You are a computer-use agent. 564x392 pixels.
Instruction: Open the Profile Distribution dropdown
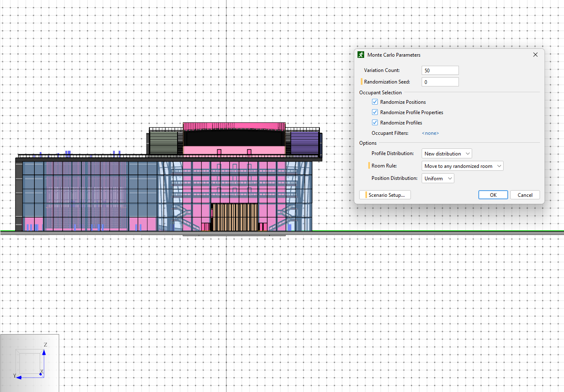(447, 153)
